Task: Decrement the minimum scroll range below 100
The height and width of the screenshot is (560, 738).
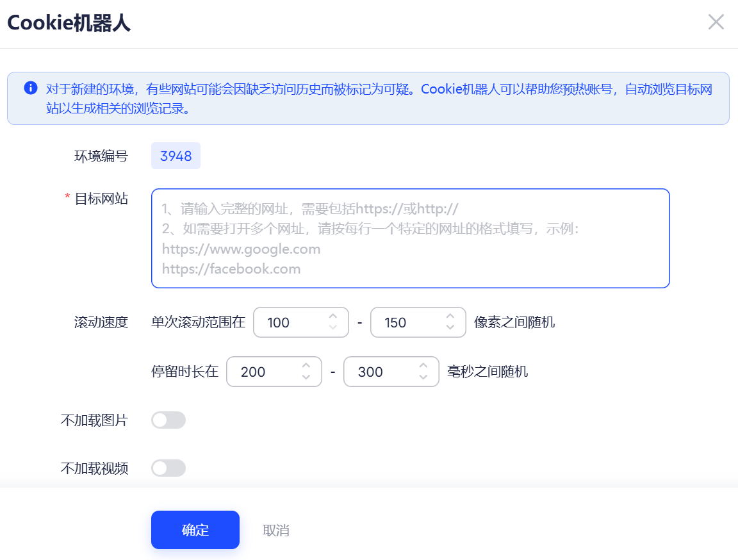Action: point(332,327)
